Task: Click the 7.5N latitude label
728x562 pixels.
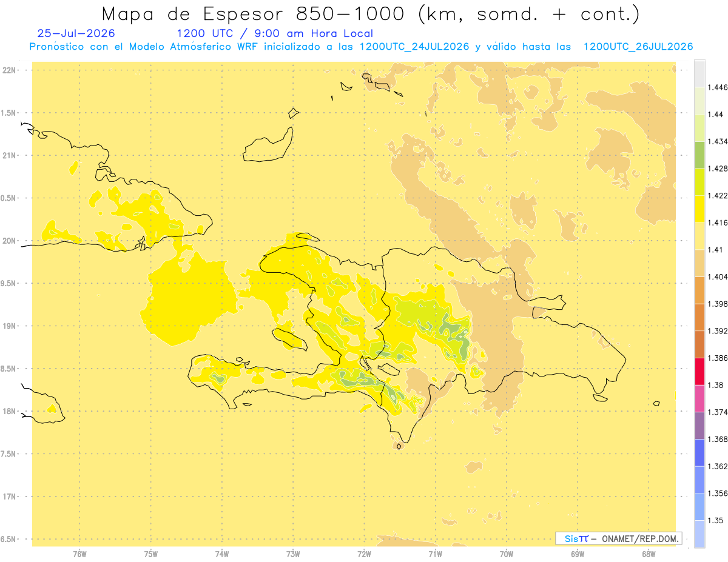Action: (x=8, y=454)
